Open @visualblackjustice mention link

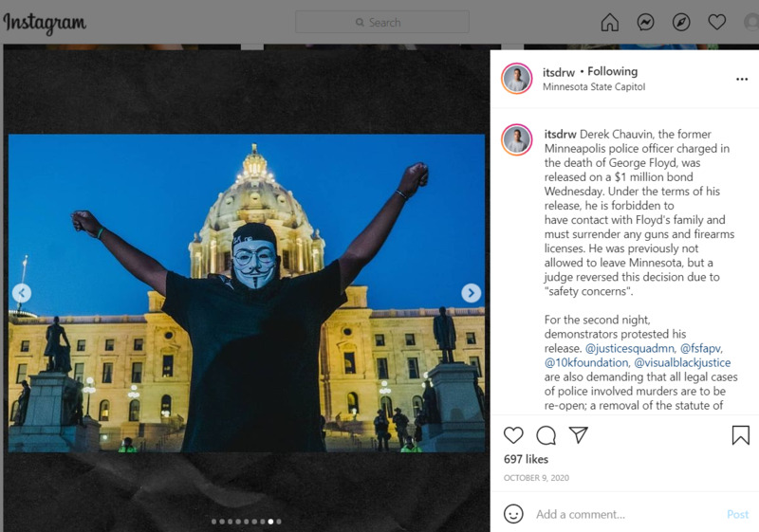[x=681, y=362]
